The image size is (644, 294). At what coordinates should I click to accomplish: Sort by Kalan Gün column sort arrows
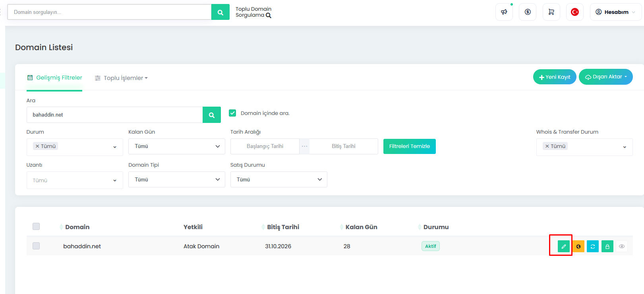[342, 227]
